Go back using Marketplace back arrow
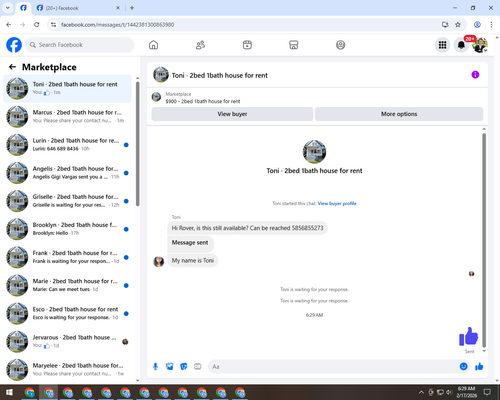Viewport: 500px width, 400px height. 12,67
